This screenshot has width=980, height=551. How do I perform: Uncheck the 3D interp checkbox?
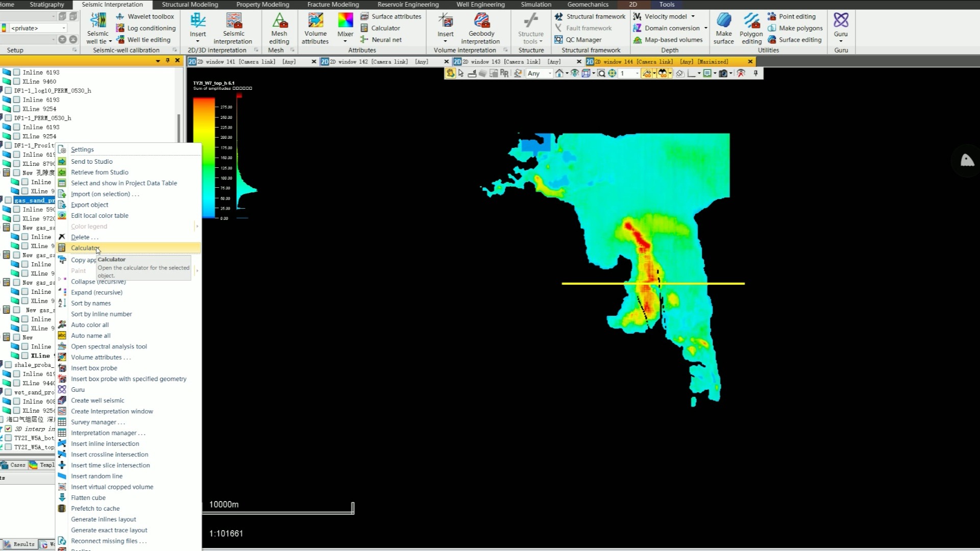point(9,429)
